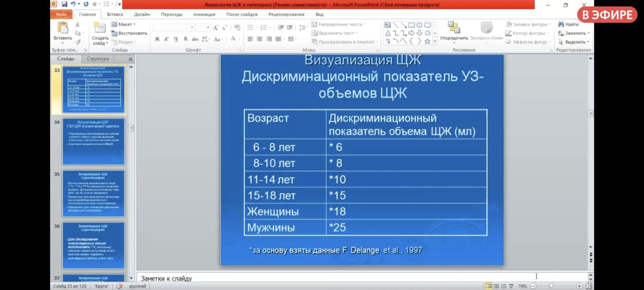Switch to the Вставка ribbon tab
644x290 pixels.
pos(115,14)
